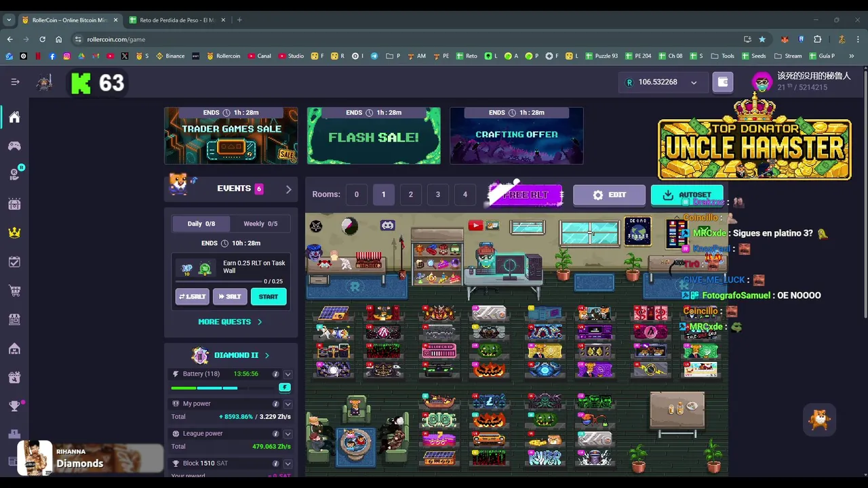Open the browser tab search dropdown
Viewport: 868px width, 488px height.
(x=9, y=20)
